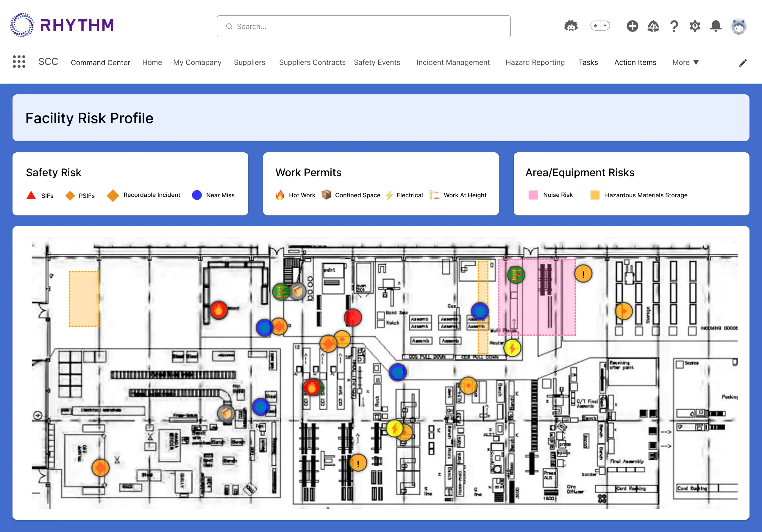Image resolution: width=762 pixels, height=532 pixels.
Task: Click the pink Noise Risk swatch
Action: (533, 195)
